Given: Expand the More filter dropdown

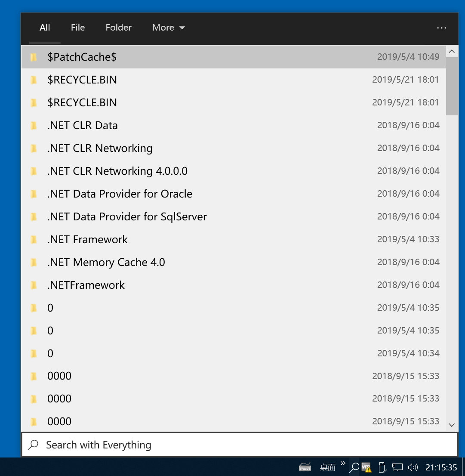Looking at the screenshot, I should pyautogui.click(x=168, y=28).
